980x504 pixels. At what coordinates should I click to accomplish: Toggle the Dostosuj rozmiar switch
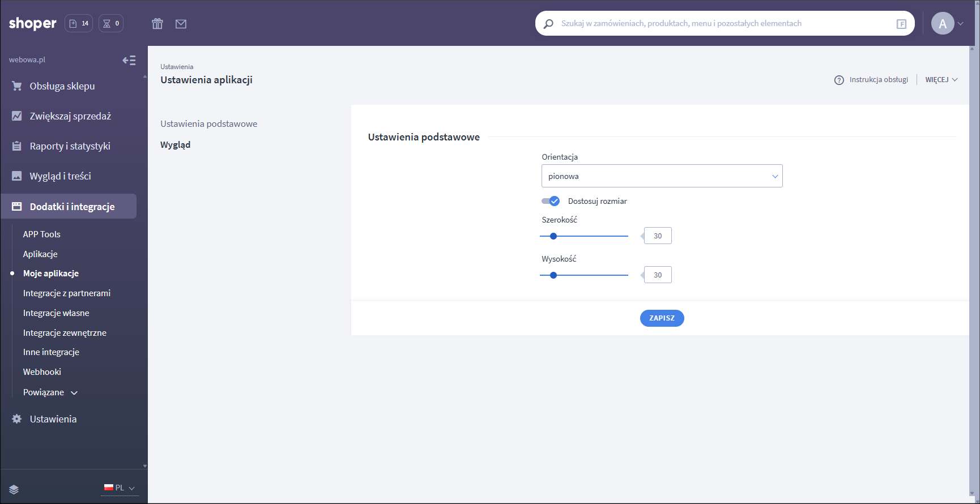(551, 201)
